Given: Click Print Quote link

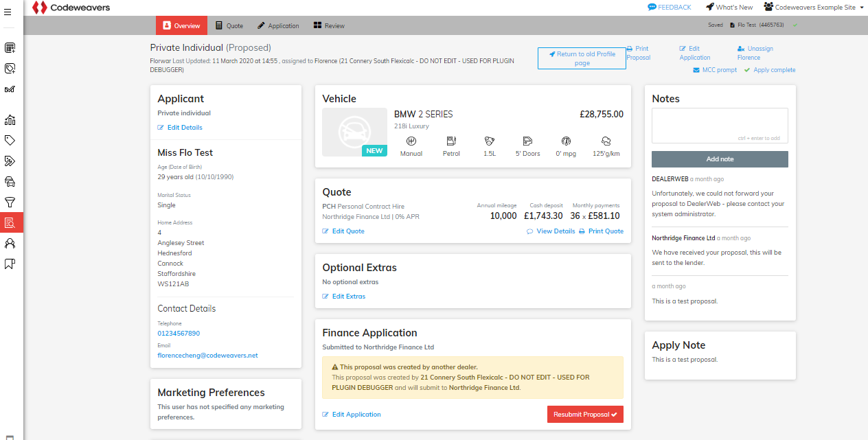Looking at the screenshot, I should [602, 231].
